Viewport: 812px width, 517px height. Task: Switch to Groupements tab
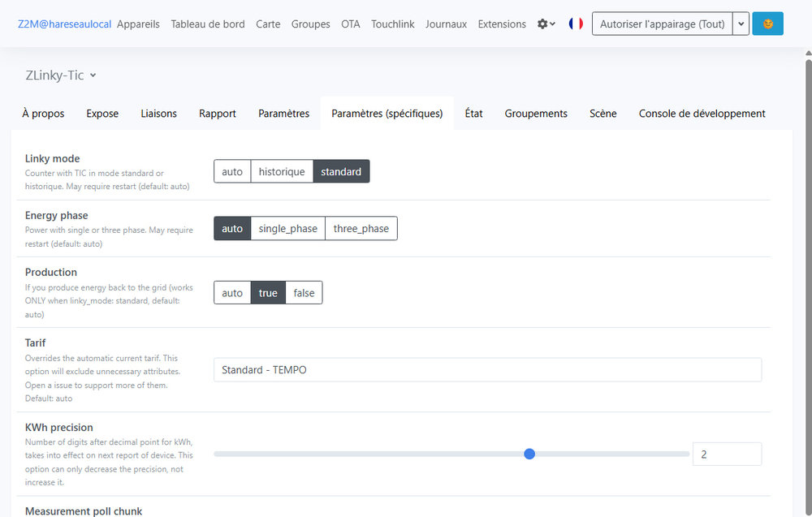[x=536, y=114]
